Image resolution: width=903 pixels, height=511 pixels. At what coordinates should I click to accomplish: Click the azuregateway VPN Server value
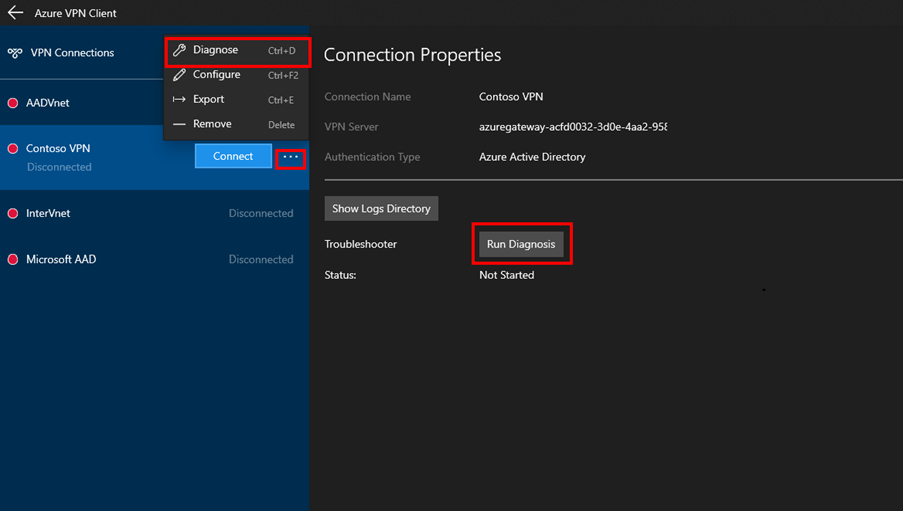coord(573,127)
